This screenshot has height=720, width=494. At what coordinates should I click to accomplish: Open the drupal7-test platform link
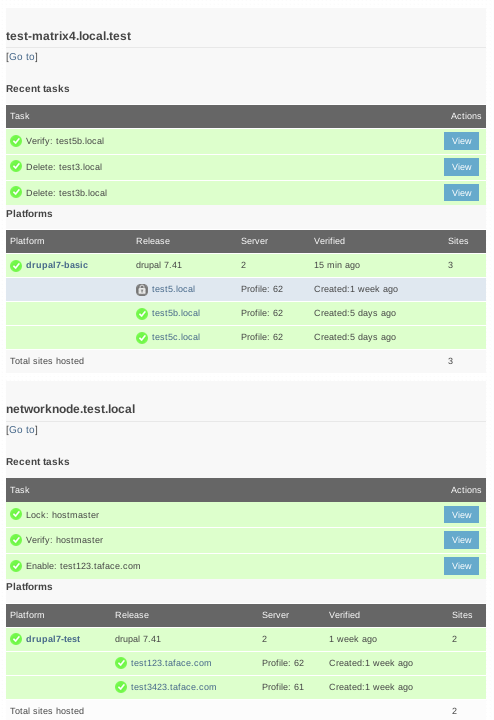coord(53,639)
